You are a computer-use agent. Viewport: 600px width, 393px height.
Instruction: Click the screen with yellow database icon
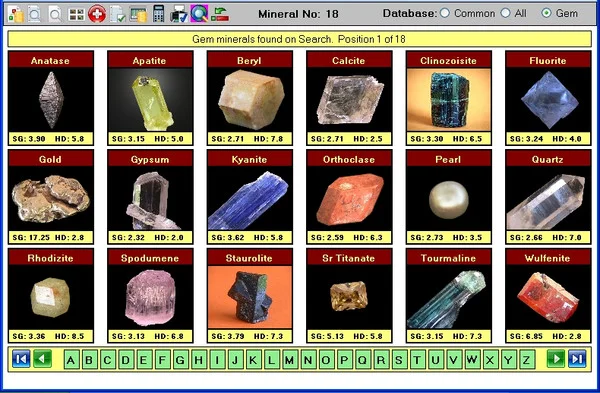click(138, 14)
